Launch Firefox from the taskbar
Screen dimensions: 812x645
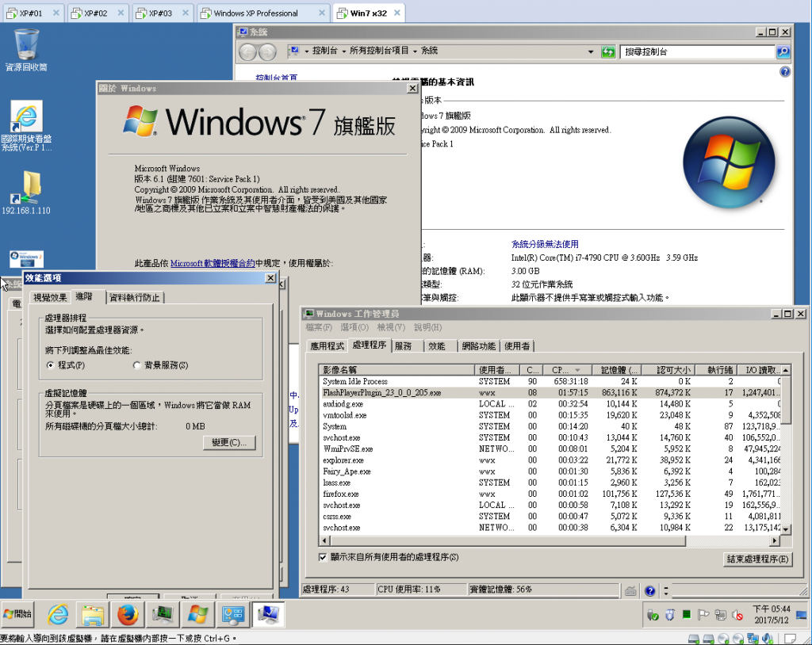tap(128, 614)
